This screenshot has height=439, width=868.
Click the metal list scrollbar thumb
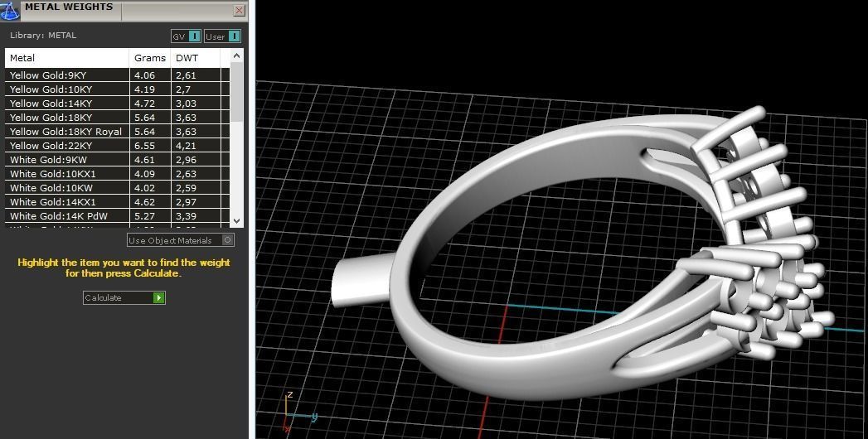pos(237,91)
